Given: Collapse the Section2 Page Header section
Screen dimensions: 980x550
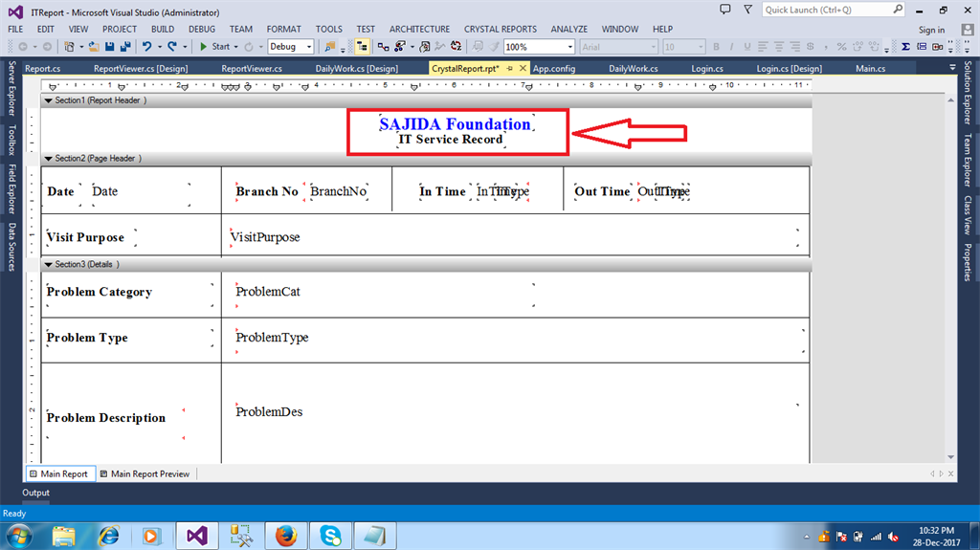Looking at the screenshot, I should point(48,158).
